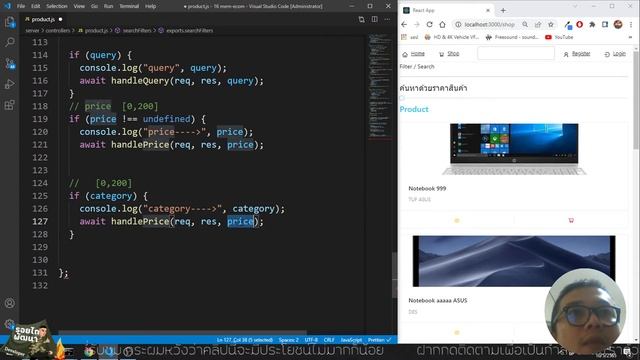Go forward in the Chrome browser
Viewport: 640px width, 360px height.
click(417, 24)
